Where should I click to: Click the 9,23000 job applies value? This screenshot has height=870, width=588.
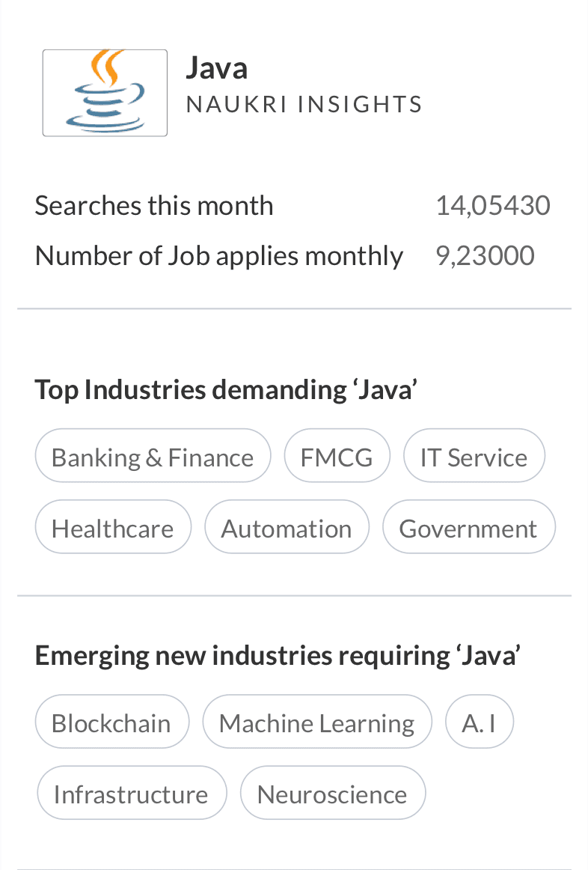coord(485,255)
